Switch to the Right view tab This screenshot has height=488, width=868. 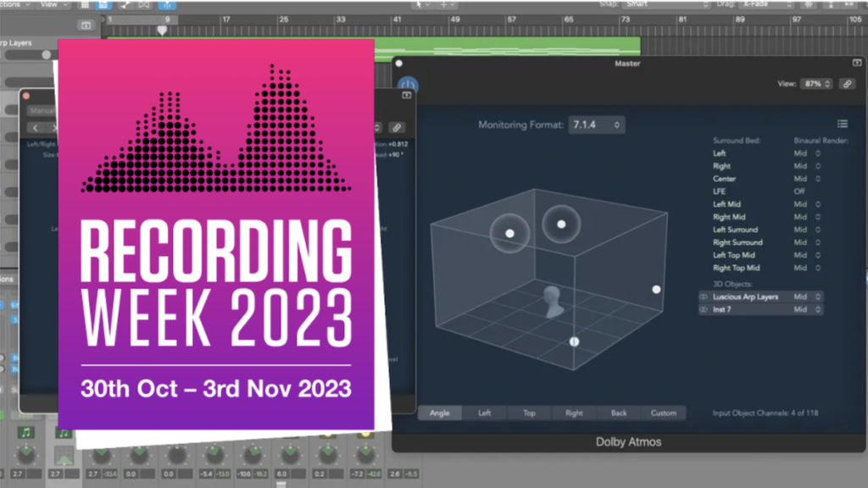(574, 413)
